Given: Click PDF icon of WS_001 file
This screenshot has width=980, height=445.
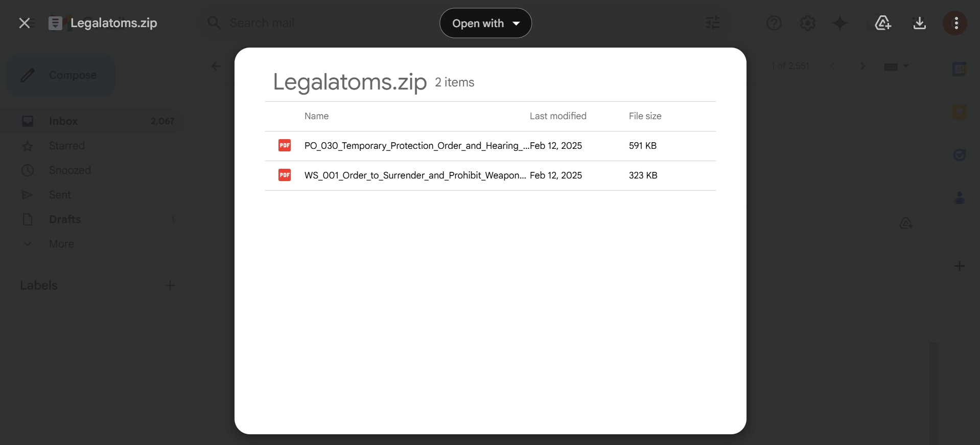Looking at the screenshot, I should [285, 175].
